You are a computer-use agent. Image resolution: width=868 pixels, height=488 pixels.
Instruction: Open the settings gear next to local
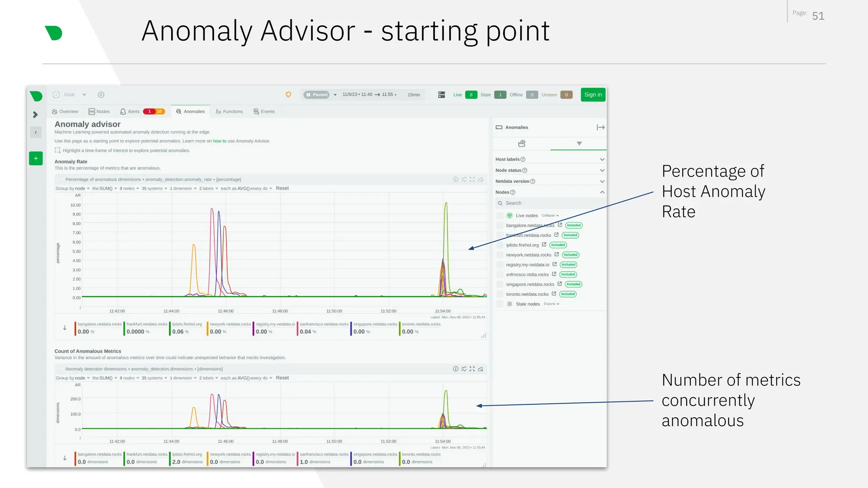[x=101, y=95]
